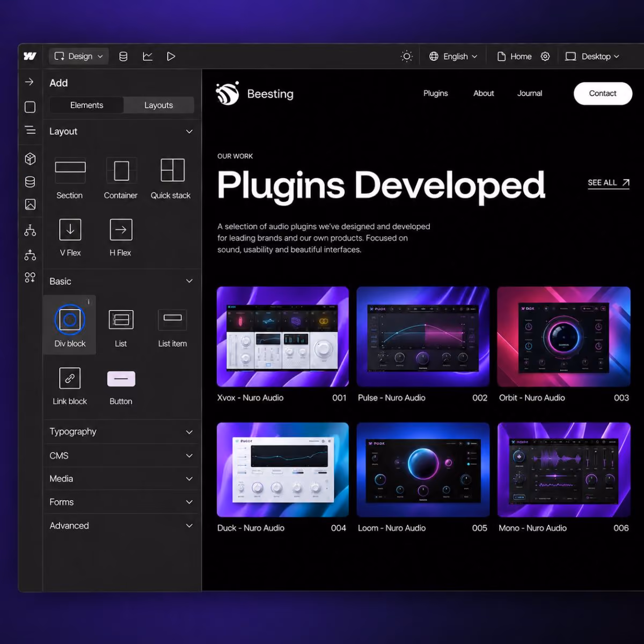Open the CMS database icon in the top bar
Viewport: 644px width, 644px height.
[123, 56]
